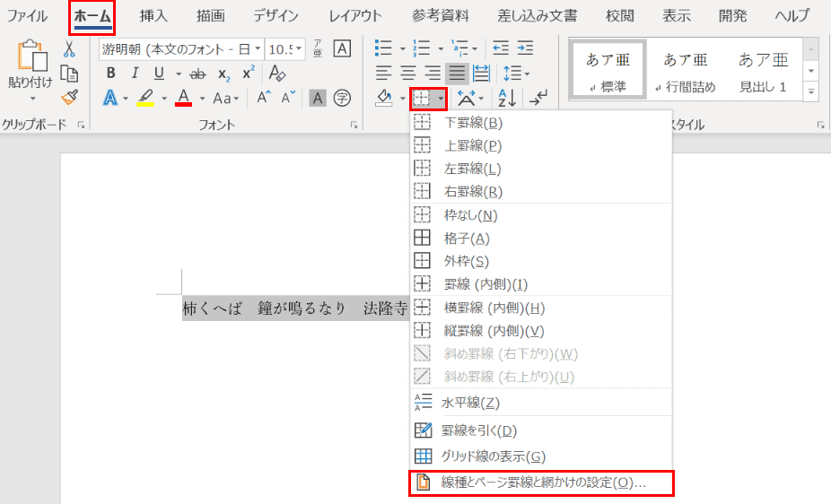Click the Asian layout (character scaling) icon
831x504 pixels.
point(467,98)
